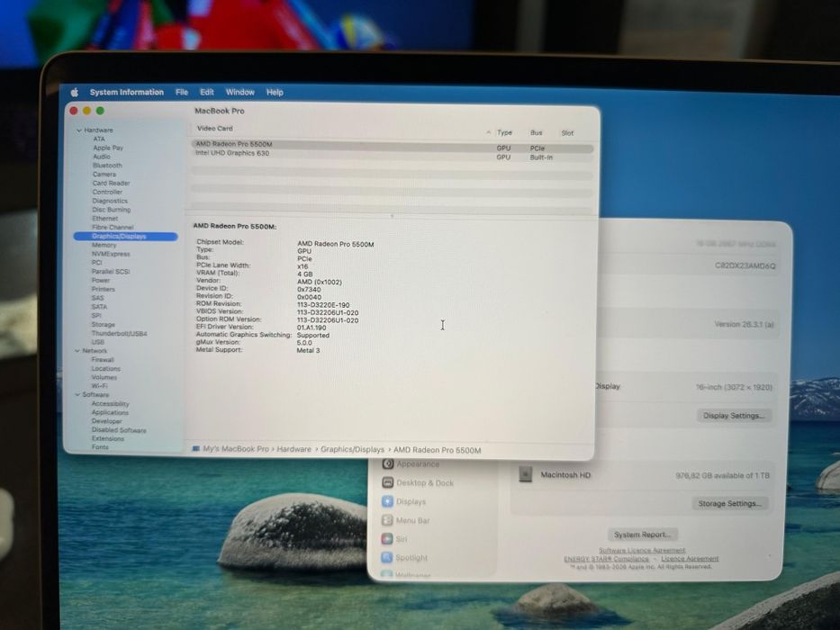The height and width of the screenshot is (630, 840).
Task: Select SAS in the sidebar
Action: click(97, 298)
